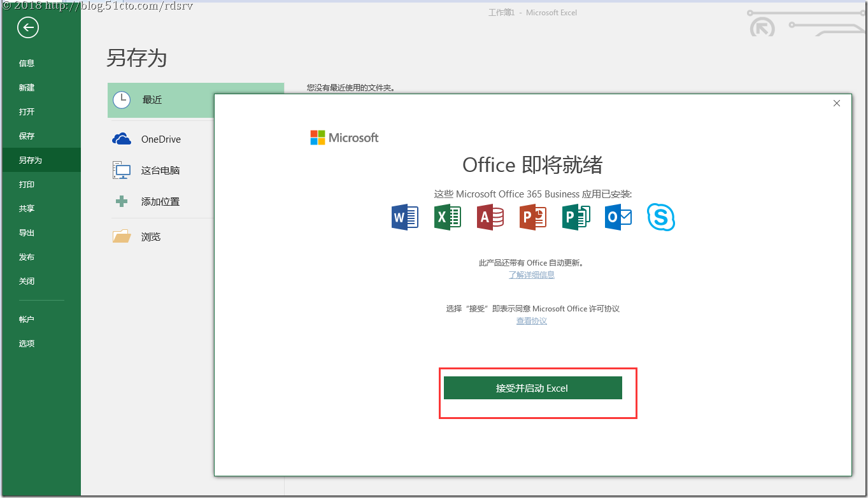The width and height of the screenshot is (868, 498).
Task: Select the OneDrive location label
Action: 161,139
